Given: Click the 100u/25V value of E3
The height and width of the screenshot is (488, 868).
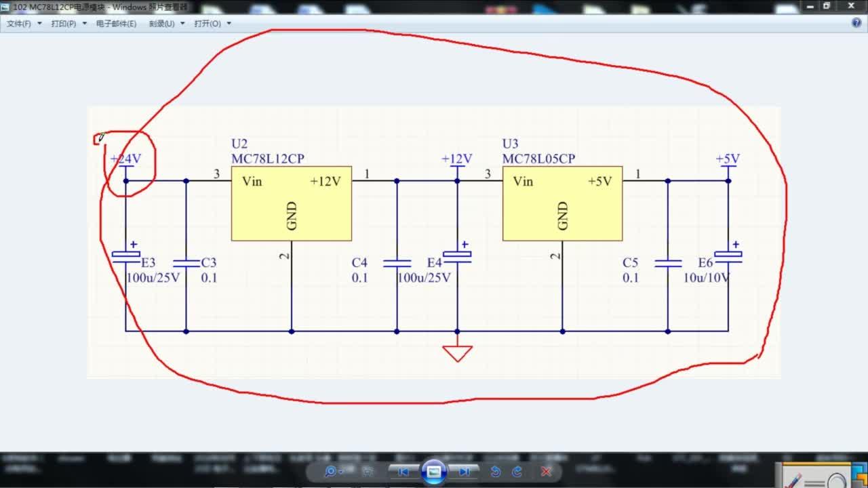Looking at the screenshot, I should click(153, 278).
